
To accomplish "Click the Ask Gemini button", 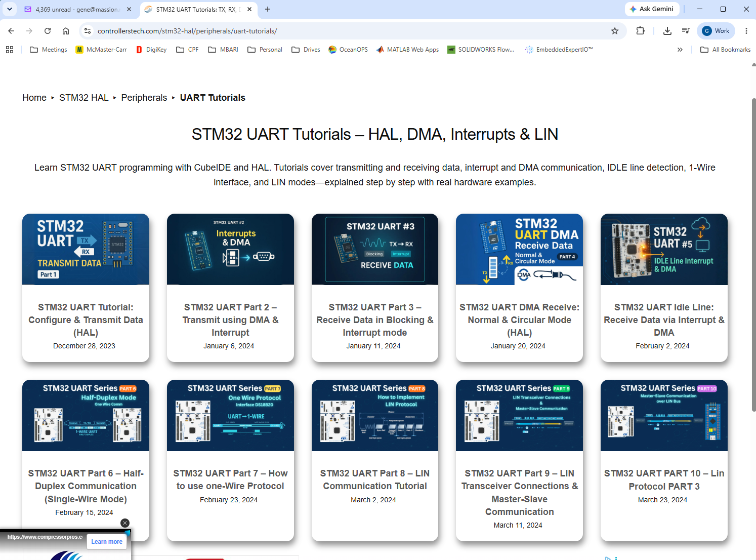I will click(651, 9).
